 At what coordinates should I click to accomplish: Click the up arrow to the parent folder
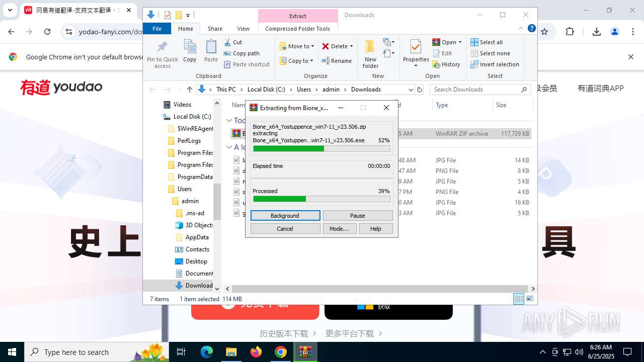point(189,89)
